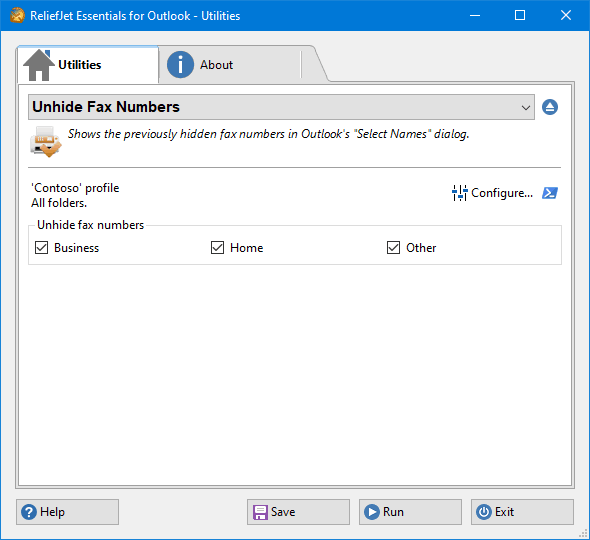Click the PowerShell command-line icon

[550, 193]
